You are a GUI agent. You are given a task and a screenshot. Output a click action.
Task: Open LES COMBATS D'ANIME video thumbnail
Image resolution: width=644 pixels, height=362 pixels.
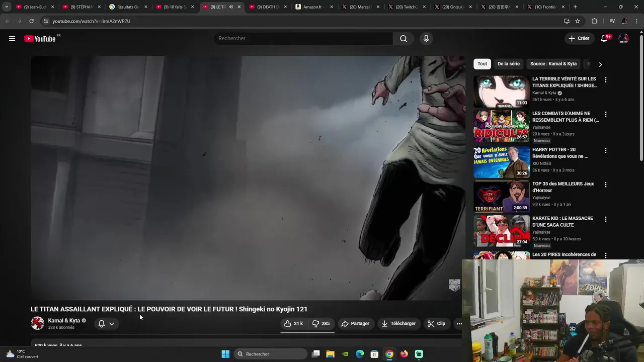click(x=502, y=126)
